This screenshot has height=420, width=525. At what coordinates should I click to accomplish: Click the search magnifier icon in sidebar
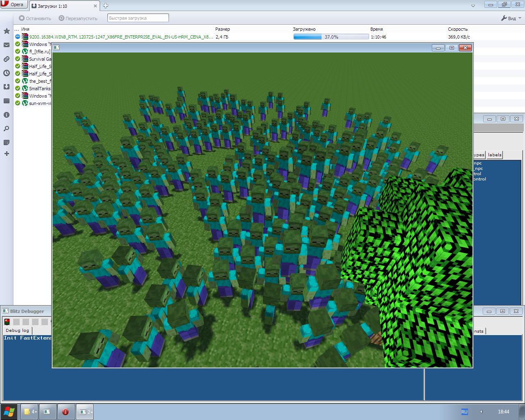7,129
